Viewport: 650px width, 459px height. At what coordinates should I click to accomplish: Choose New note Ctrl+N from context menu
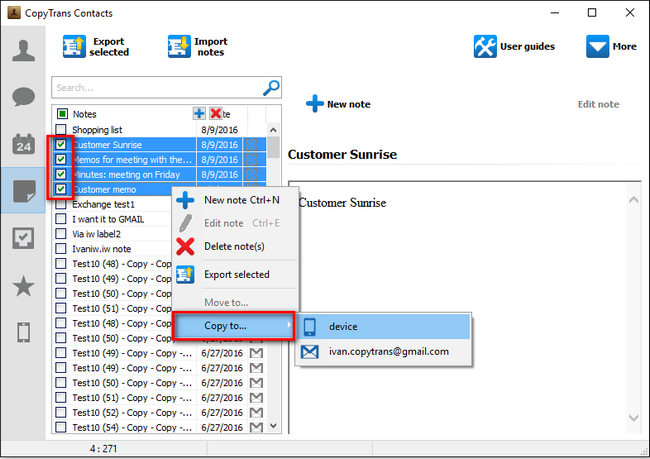[235, 200]
